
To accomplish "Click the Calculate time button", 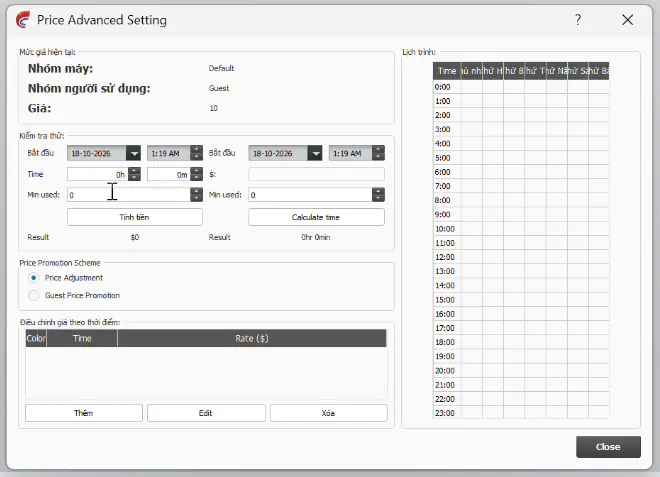I will (x=316, y=217).
